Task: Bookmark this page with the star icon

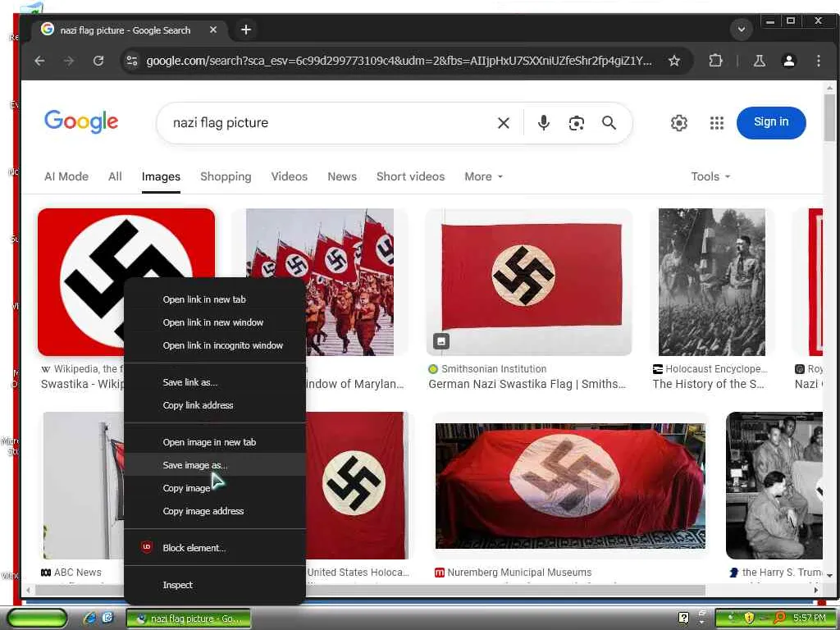Action: 674,61
